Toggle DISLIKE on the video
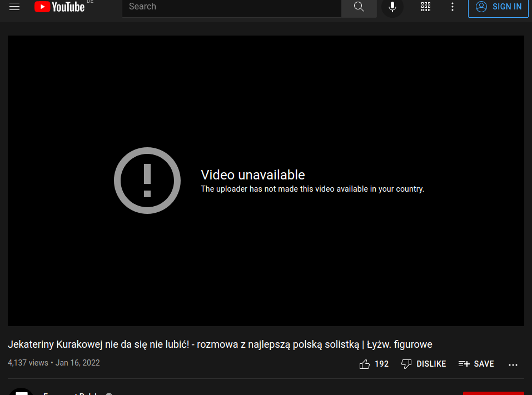 pyautogui.click(x=424, y=364)
